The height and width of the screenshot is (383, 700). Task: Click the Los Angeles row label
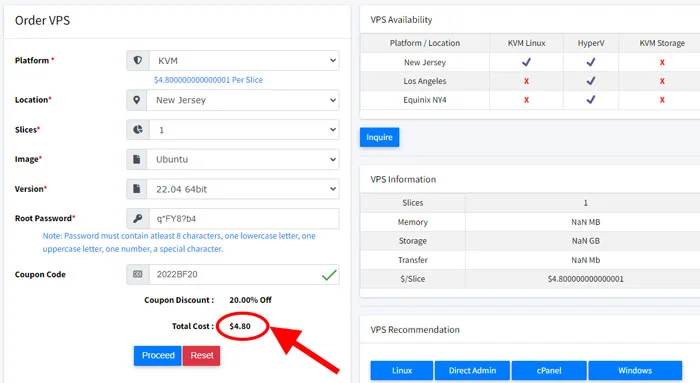[425, 81]
